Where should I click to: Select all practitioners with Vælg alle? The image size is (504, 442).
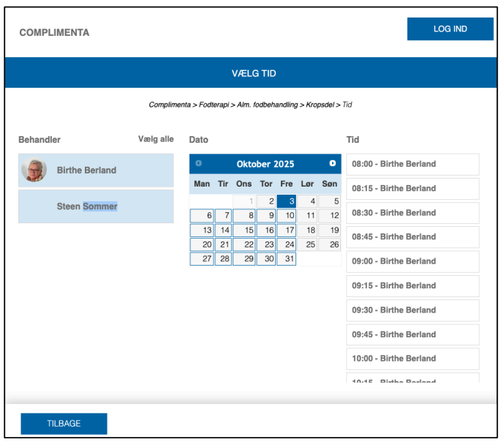pos(156,139)
